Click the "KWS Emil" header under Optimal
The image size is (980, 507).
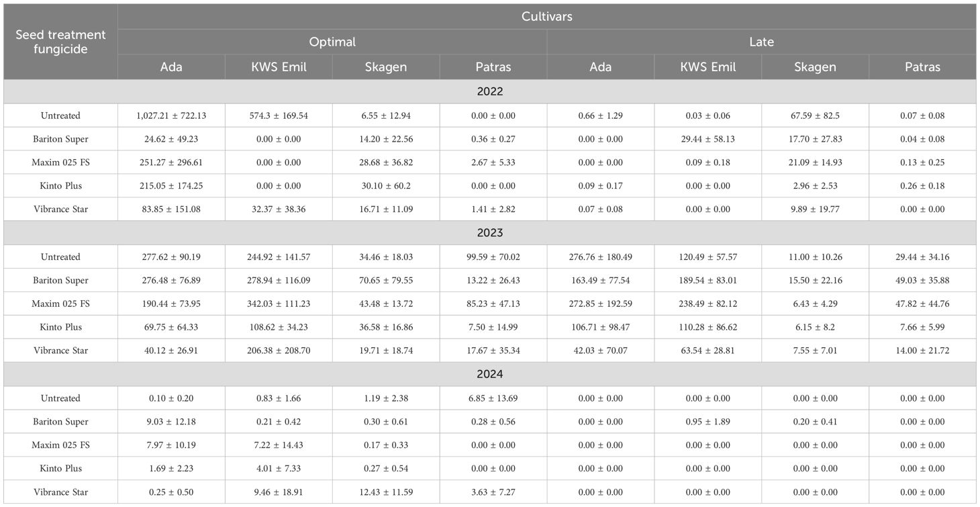[279, 66]
